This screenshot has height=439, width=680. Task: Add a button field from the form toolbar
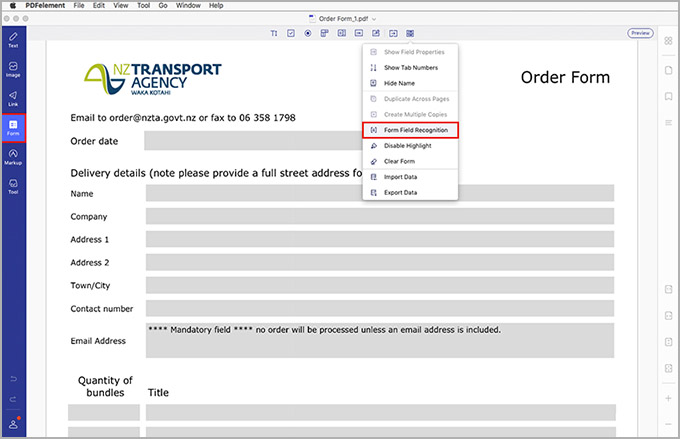coord(359,33)
